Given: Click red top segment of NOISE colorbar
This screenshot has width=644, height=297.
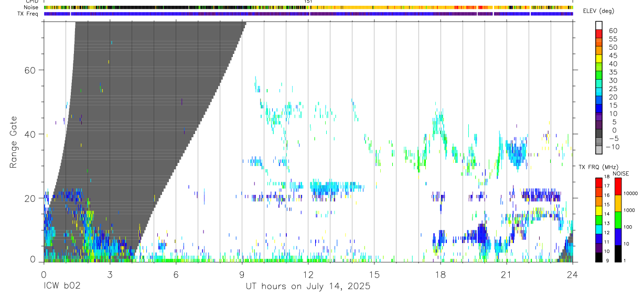Looking at the screenshot, I should coord(618,186).
